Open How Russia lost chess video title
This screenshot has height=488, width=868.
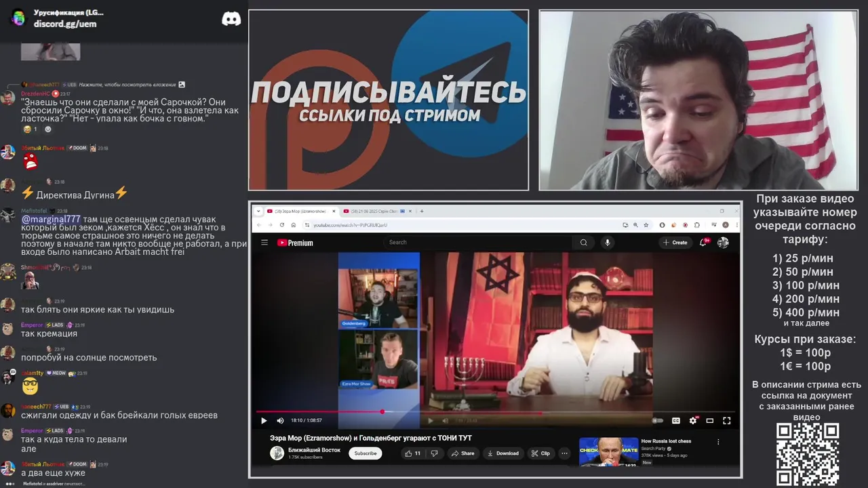pos(666,441)
